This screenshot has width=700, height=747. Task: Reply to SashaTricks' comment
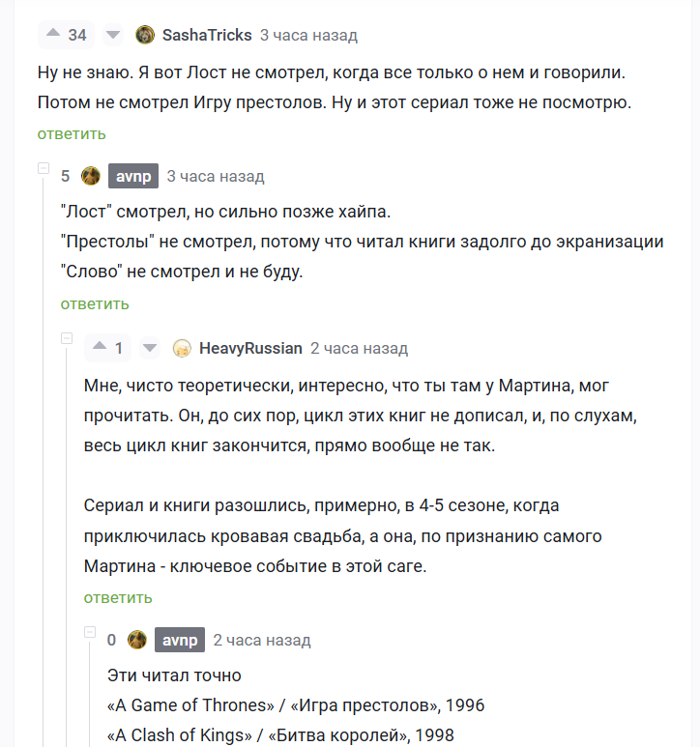pos(72,133)
